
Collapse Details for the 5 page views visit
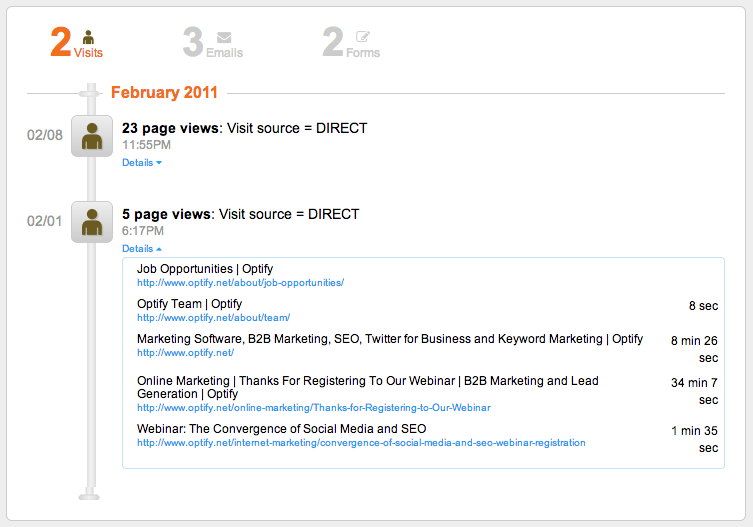pyautogui.click(x=141, y=248)
